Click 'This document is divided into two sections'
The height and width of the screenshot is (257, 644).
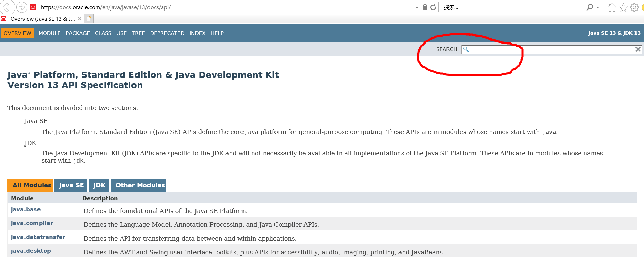pos(73,108)
